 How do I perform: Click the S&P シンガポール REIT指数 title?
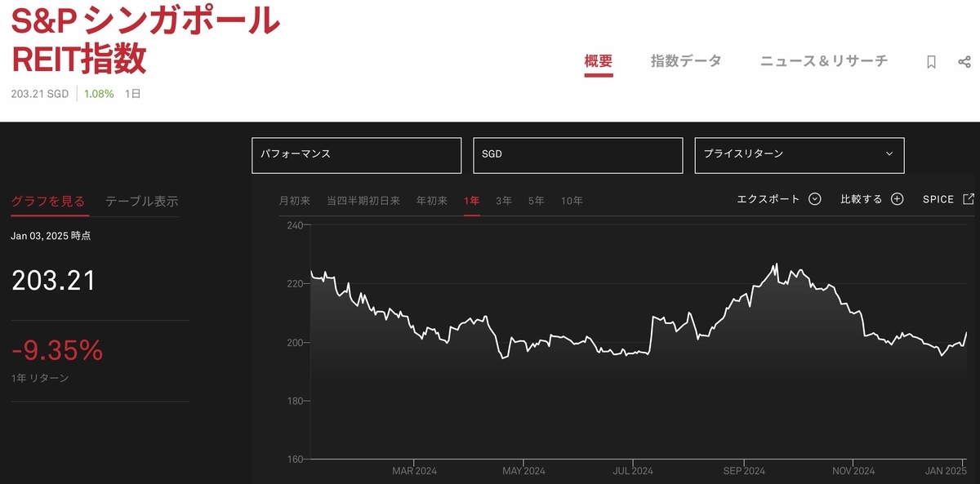145,40
